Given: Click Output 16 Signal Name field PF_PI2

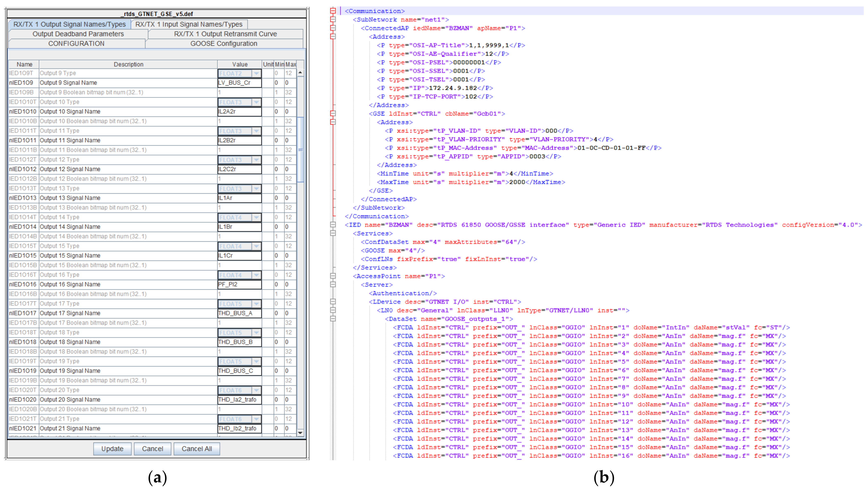Looking at the screenshot, I should (239, 284).
